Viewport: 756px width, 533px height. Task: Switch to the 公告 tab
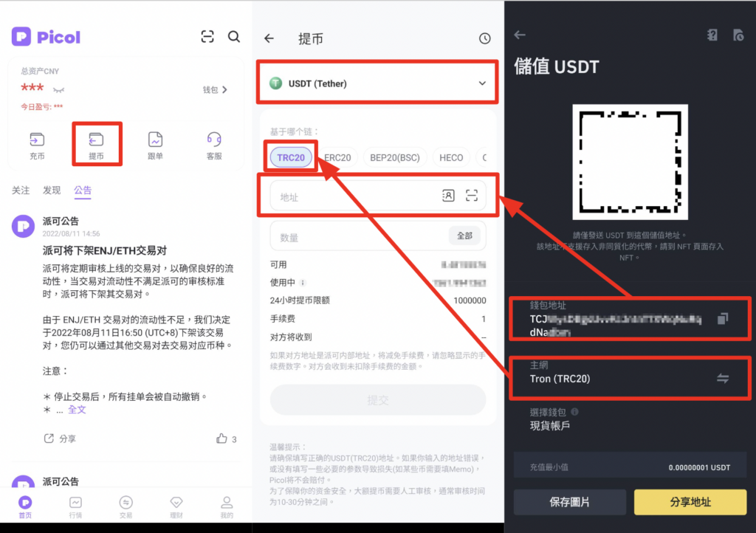tap(83, 190)
